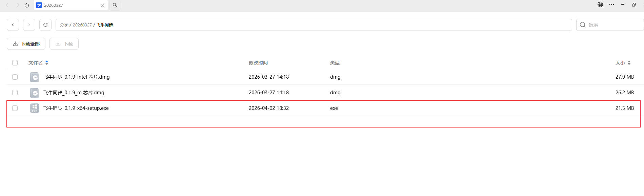Click the 下载全部 button
The height and width of the screenshot is (196, 644).
click(x=26, y=44)
